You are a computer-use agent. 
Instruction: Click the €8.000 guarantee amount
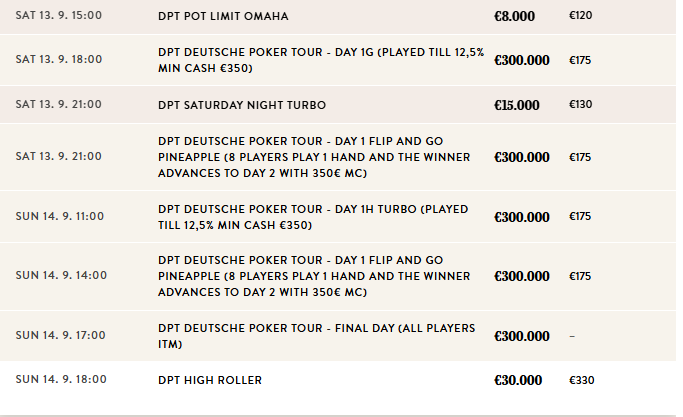515,17
